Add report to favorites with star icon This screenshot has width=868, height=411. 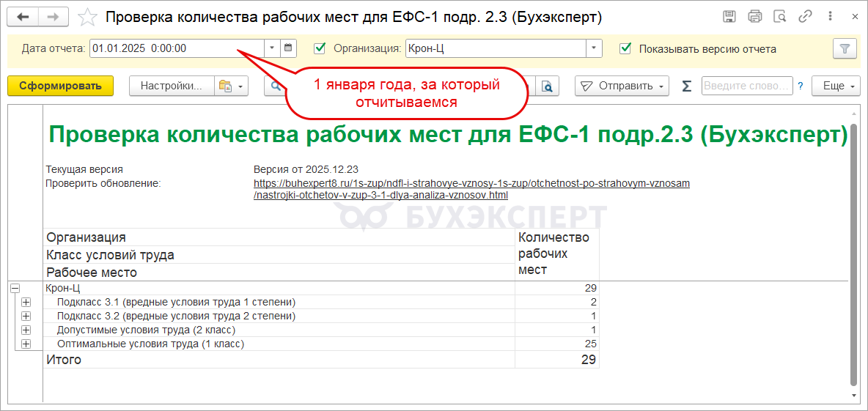[x=87, y=17]
